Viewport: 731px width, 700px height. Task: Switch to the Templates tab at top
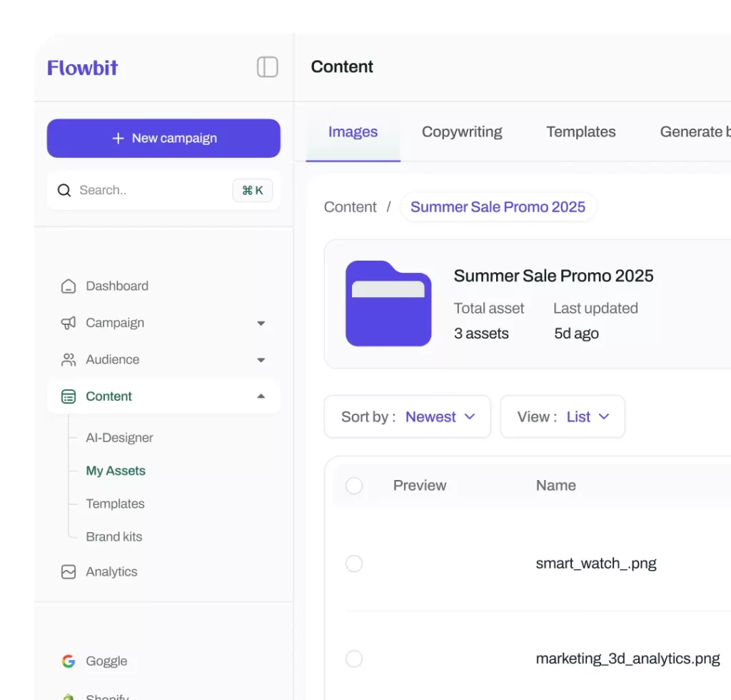[x=581, y=132]
